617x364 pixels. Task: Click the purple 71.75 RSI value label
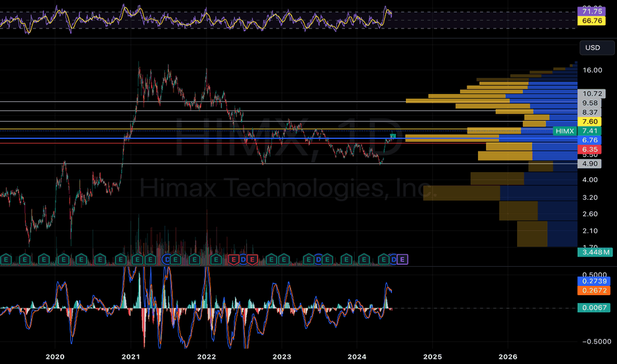coord(591,11)
